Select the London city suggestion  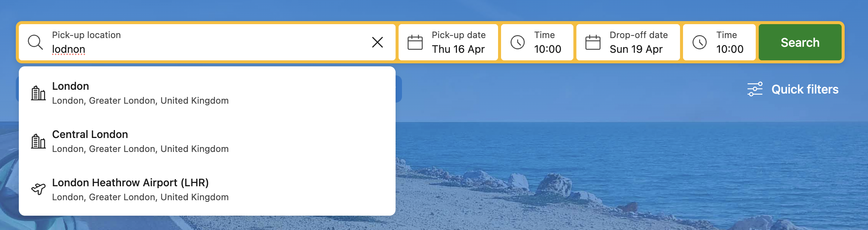point(140,93)
